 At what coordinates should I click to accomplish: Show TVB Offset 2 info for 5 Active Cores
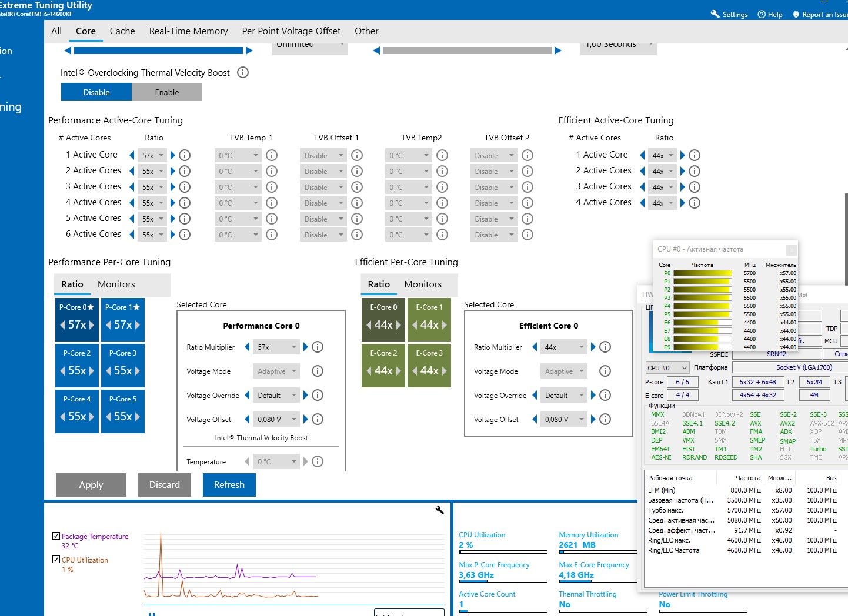(528, 219)
